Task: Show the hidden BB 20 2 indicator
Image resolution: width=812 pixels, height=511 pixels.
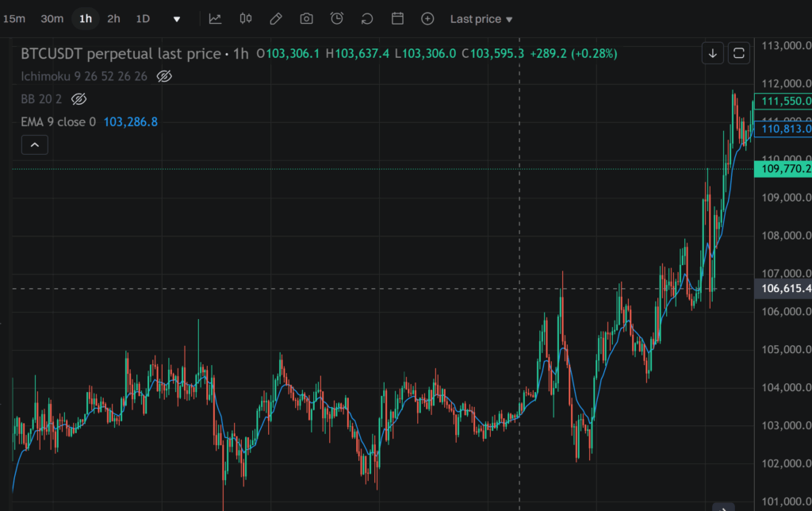Action: coord(79,99)
